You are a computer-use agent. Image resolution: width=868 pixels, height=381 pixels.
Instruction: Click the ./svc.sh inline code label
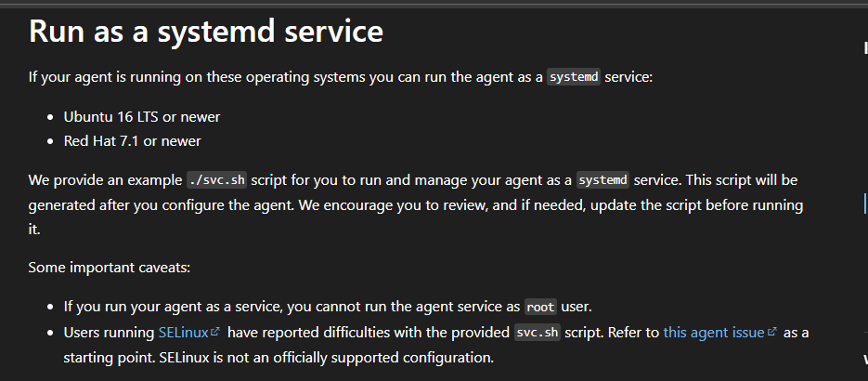(x=214, y=179)
